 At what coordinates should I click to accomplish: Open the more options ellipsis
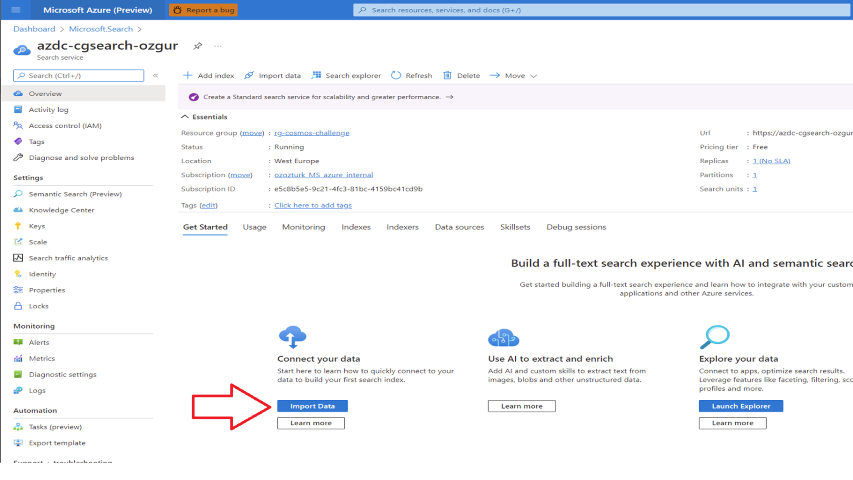[218, 46]
